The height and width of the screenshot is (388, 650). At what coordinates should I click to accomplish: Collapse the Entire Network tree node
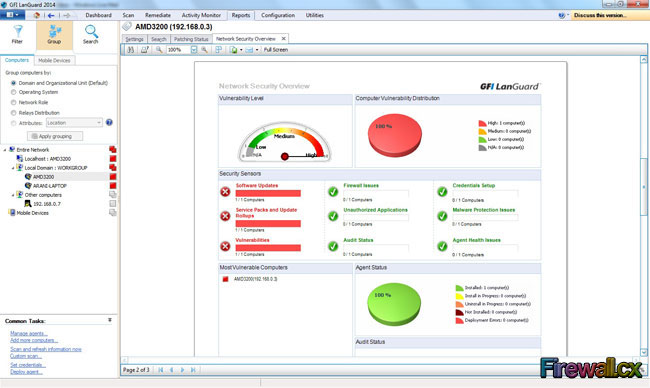(5, 150)
